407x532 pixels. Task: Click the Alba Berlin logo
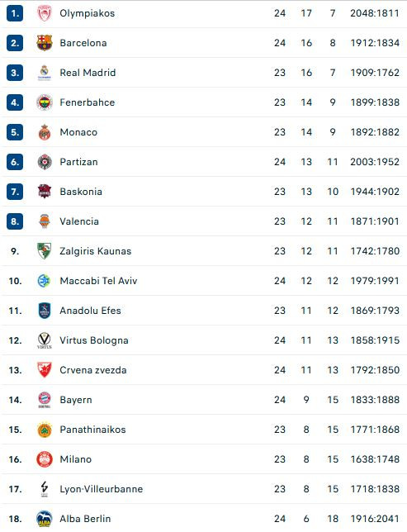point(45,519)
